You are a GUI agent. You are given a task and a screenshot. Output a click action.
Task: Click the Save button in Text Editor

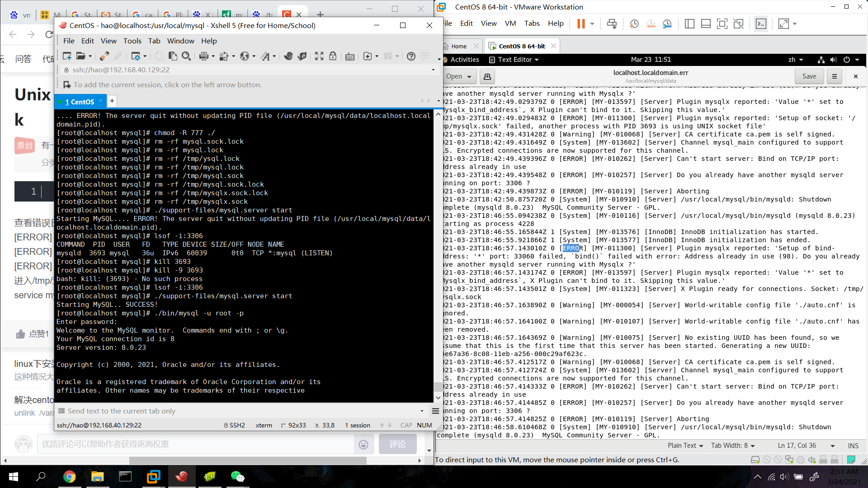809,76
